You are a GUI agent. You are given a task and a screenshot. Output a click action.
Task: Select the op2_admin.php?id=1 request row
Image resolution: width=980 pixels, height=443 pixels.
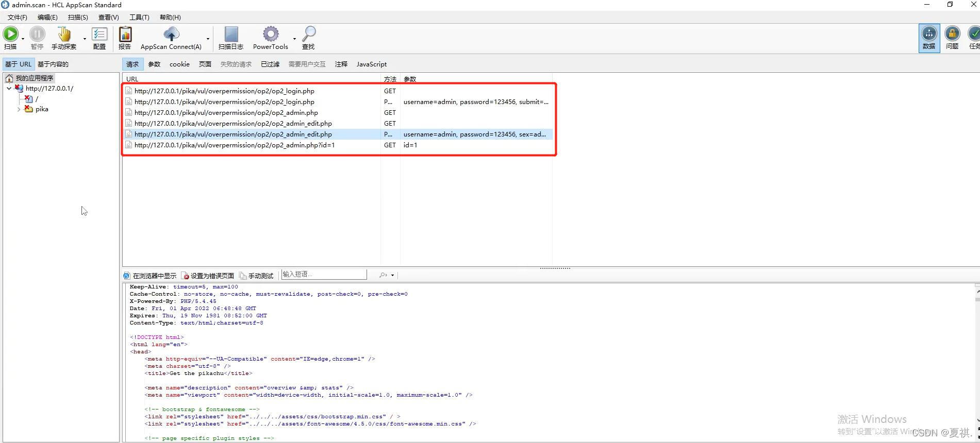338,145
